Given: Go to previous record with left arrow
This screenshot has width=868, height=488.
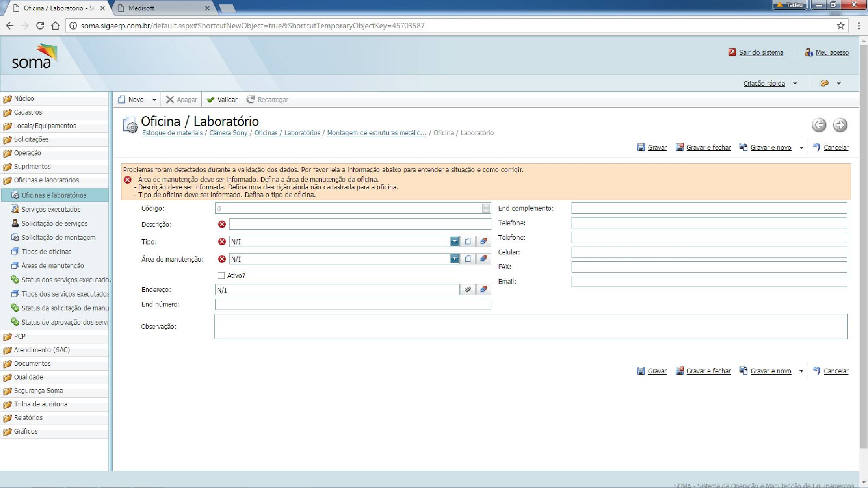Looking at the screenshot, I should [819, 125].
